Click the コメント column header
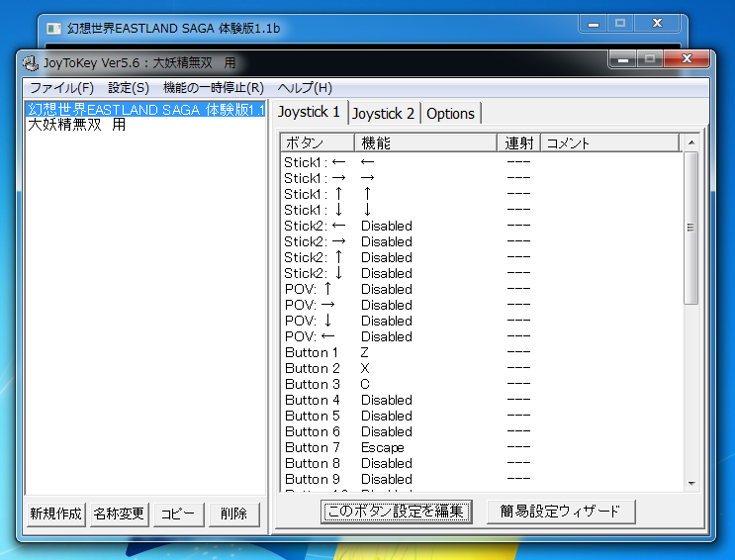 coord(610,143)
